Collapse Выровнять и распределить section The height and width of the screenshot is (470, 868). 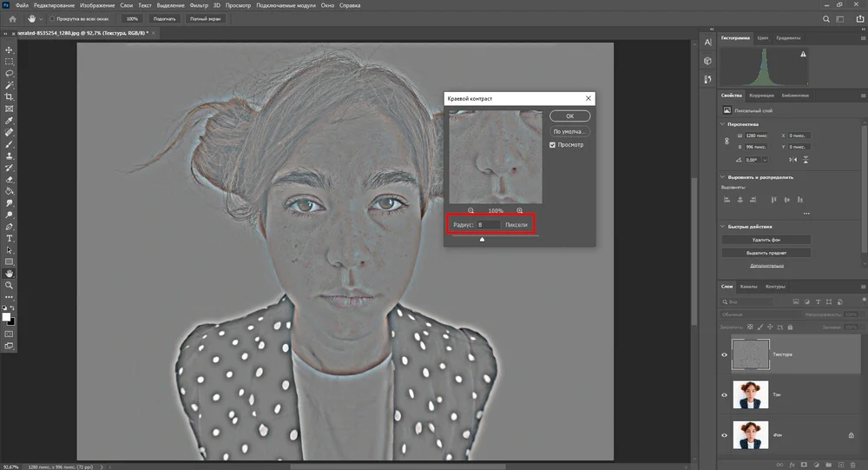click(x=722, y=177)
